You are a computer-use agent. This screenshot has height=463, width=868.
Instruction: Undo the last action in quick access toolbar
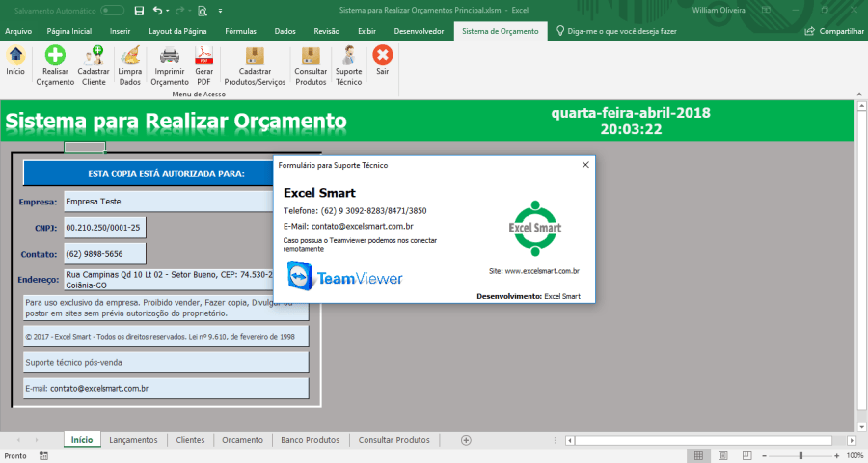pyautogui.click(x=158, y=11)
